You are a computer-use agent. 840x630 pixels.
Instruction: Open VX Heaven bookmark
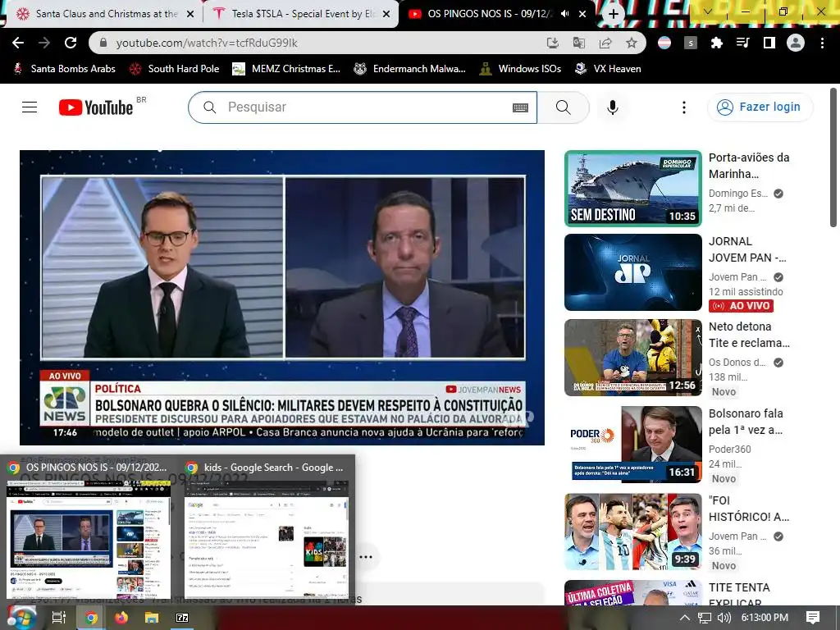click(608, 69)
